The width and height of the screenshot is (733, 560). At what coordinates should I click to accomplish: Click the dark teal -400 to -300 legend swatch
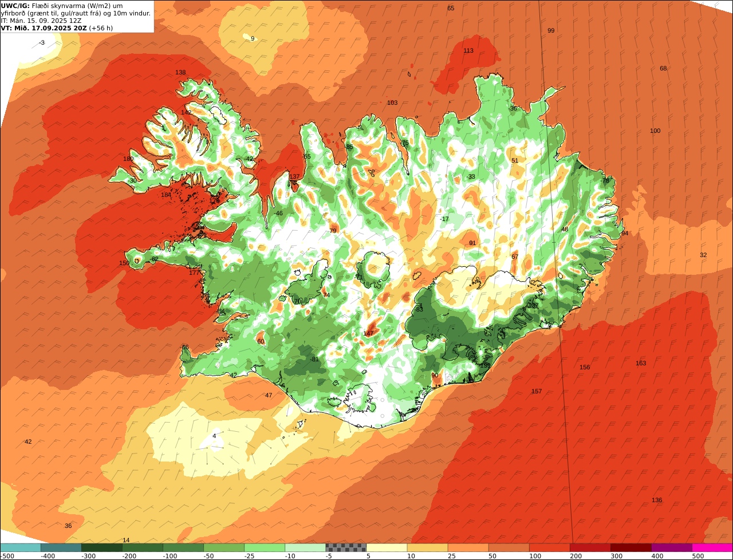[61, 547]
